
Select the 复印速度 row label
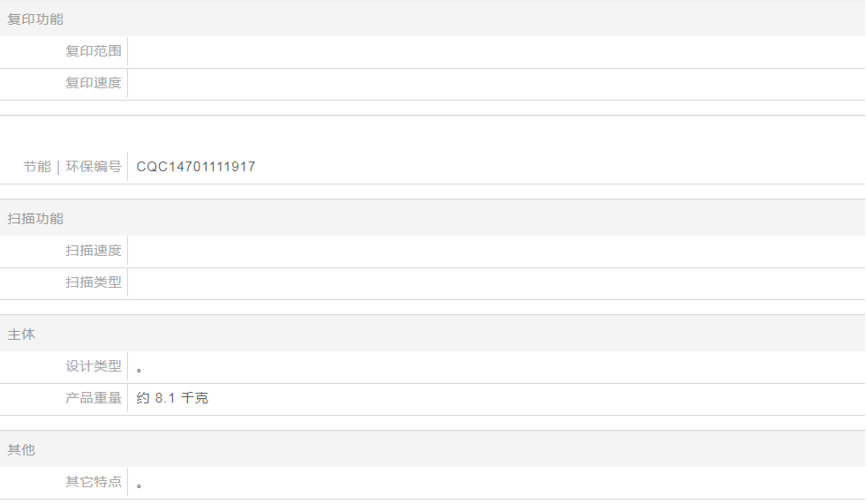click(x=93, y=83)
